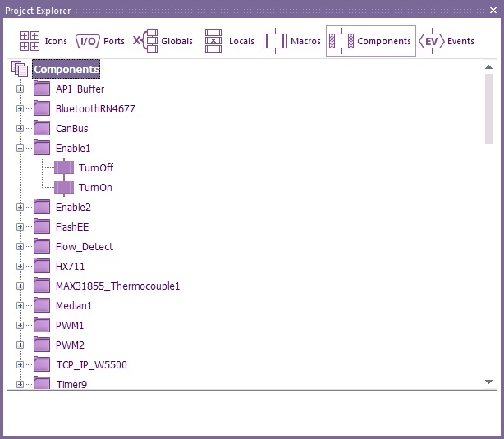Expand the BluetoothRN4677 component node
The height and width of the screenshot is (439, 504).
(21, 109)
